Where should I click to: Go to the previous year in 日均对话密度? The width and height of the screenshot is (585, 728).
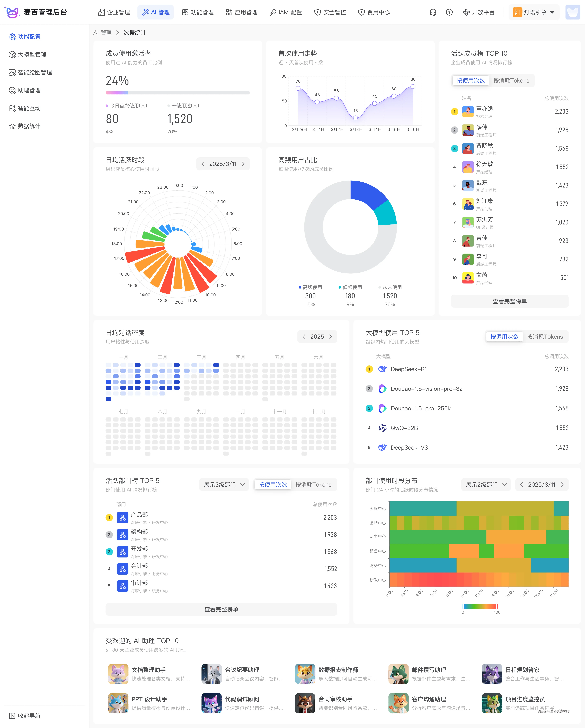[304, 337]
